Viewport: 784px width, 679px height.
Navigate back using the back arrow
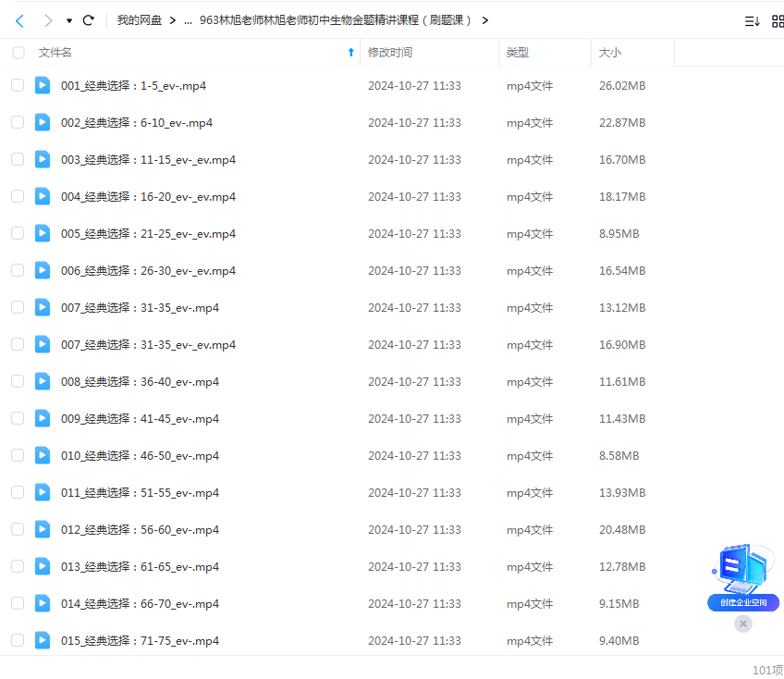pos(19,19)
